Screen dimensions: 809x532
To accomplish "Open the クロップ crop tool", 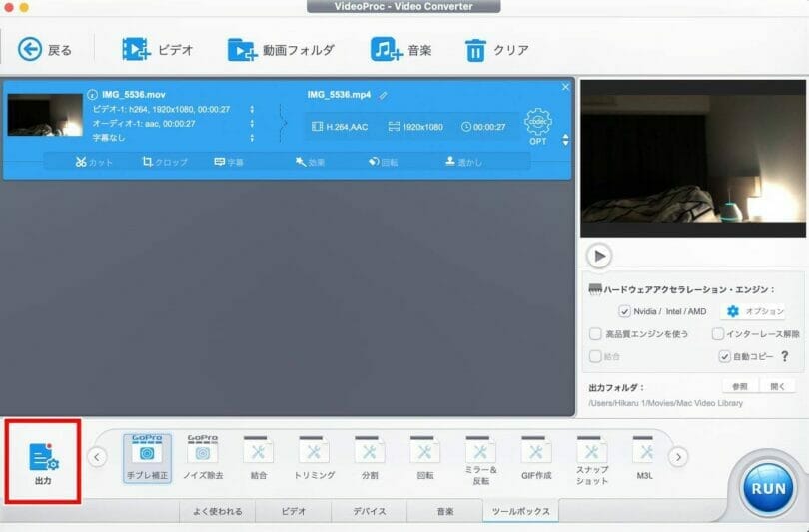I will tap(165, 162).
